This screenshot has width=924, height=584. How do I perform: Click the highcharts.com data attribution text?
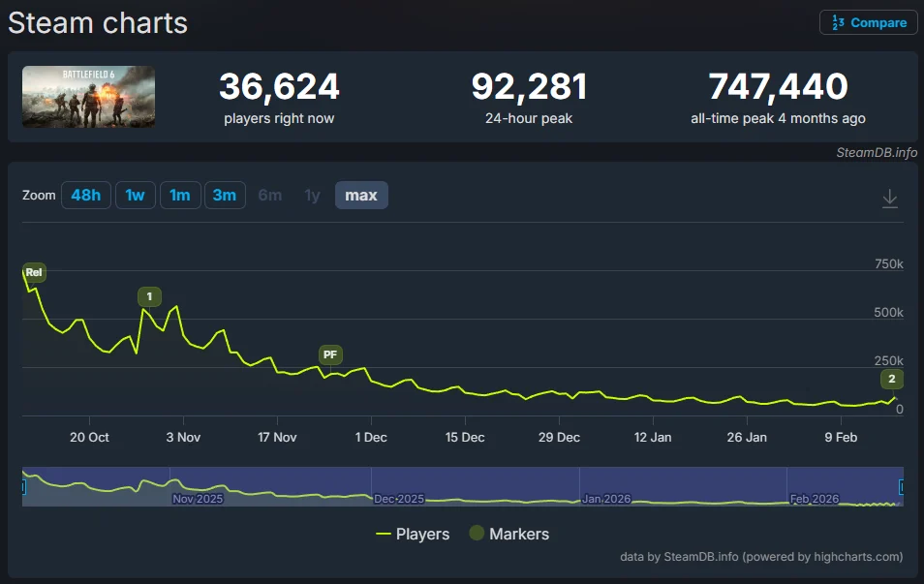coord(761,557)
